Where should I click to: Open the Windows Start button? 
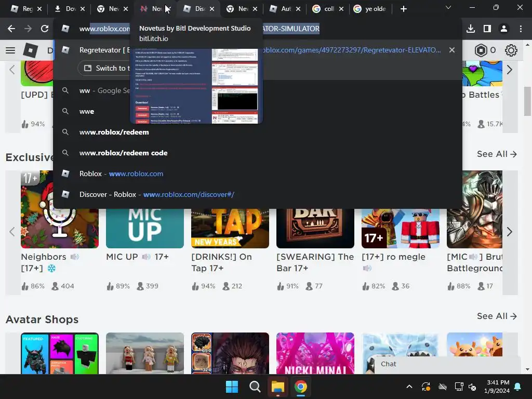pos(232,387)
